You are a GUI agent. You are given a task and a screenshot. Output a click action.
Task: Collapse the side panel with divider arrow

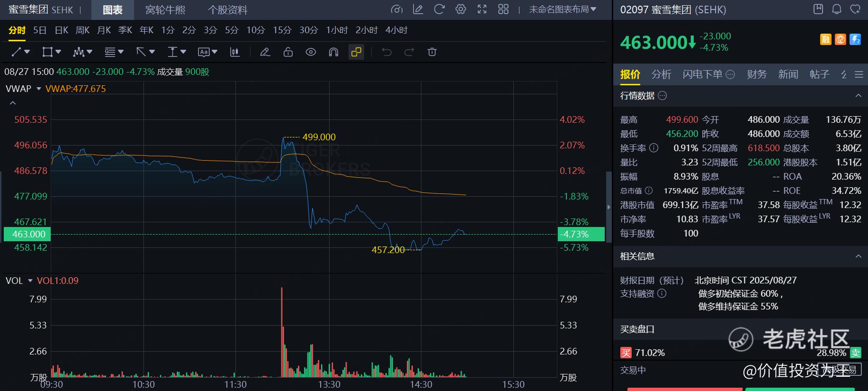[609, 207]
